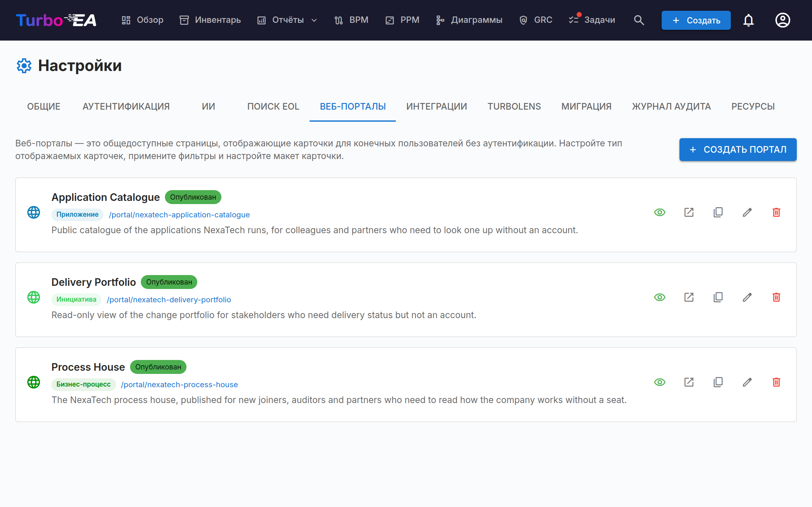812x507 pixels.
Task: Toggle visibility of Application Catalogue portal
Action: 659,212
